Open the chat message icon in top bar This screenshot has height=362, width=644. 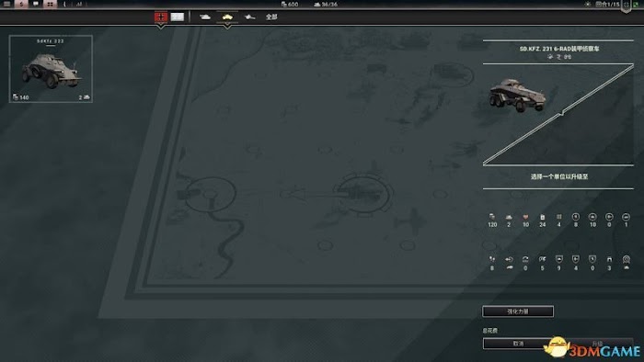36,4
